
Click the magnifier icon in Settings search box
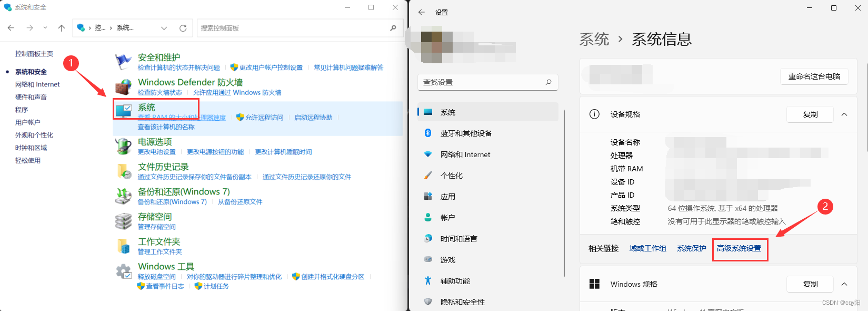tap(548, 82)
